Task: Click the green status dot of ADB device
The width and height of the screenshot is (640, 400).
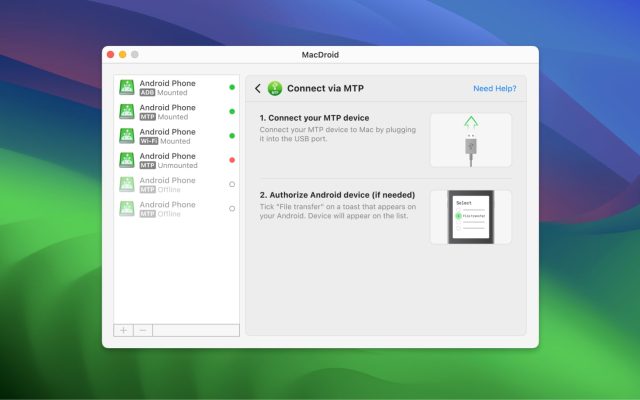Action: coord(232,87)
